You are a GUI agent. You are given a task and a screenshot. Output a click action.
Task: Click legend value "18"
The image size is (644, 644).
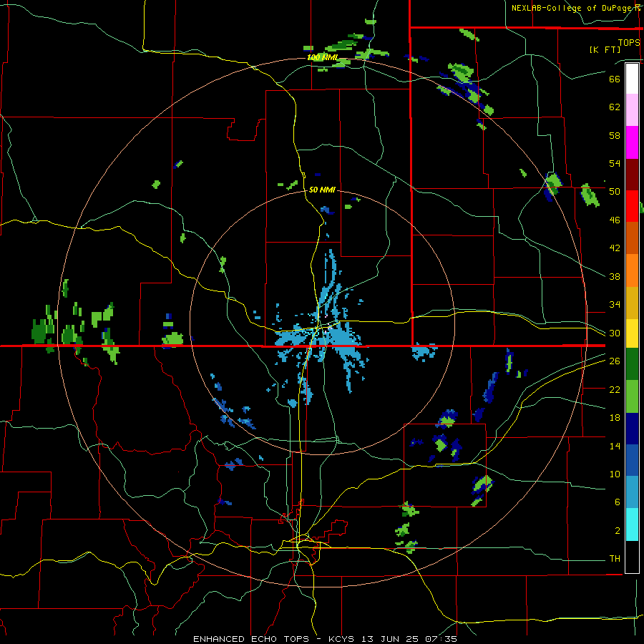pyautogui.click(x=615, y=418)
